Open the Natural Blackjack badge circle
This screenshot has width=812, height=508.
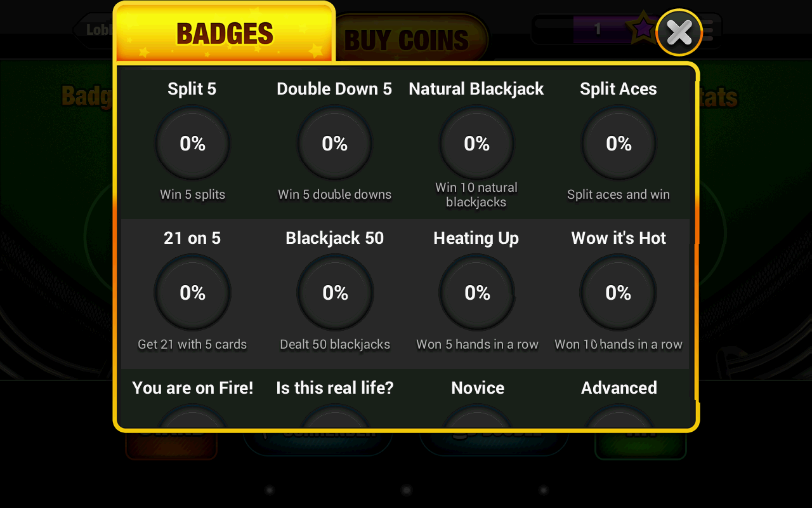(476, 144)
